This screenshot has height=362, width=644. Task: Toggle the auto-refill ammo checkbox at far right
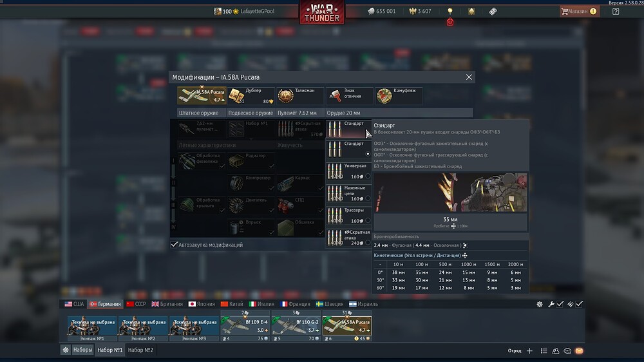579,304
